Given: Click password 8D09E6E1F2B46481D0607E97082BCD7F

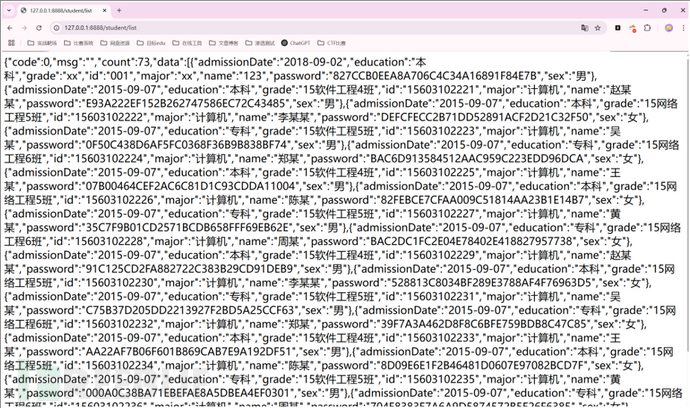Looking at the screenshot, I should [483, 365].
